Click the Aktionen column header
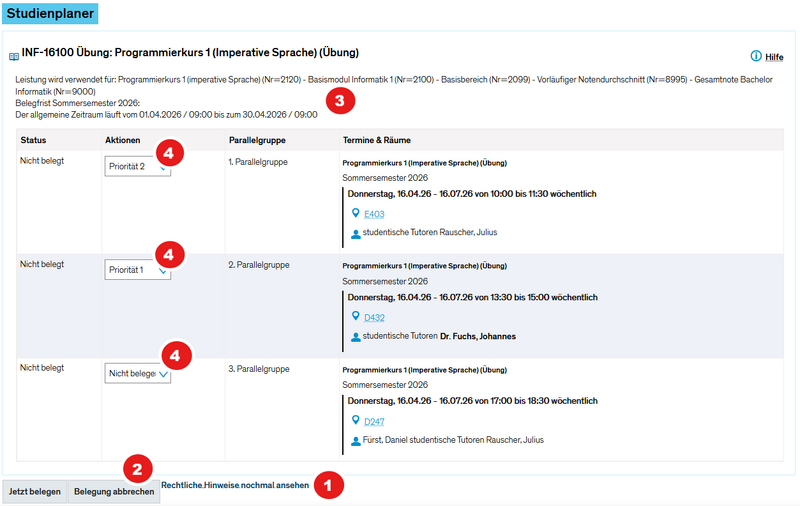Viewport: 800px width, 506px height. [x=122, y=140]
